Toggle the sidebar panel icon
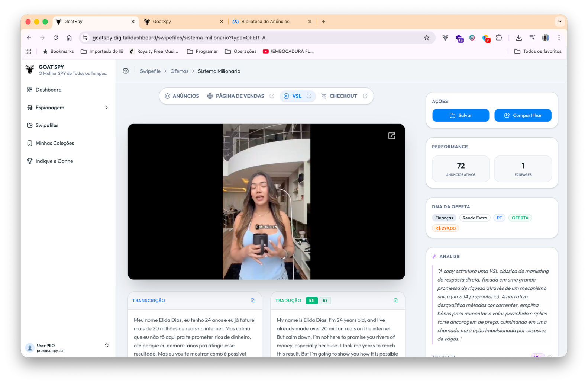Image resolution: width=588 pixels, height=385 pixels. click(x=126, y=71)
